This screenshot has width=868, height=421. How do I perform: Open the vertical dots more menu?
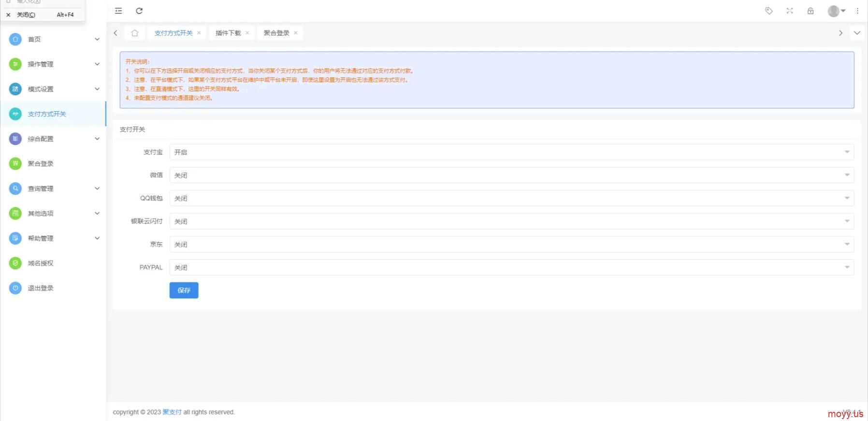pos(858,11)
